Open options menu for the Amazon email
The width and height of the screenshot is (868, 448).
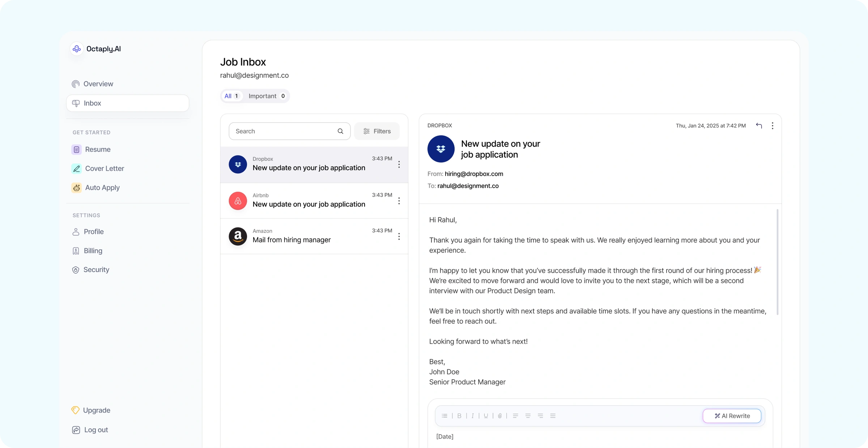point(399,236)
